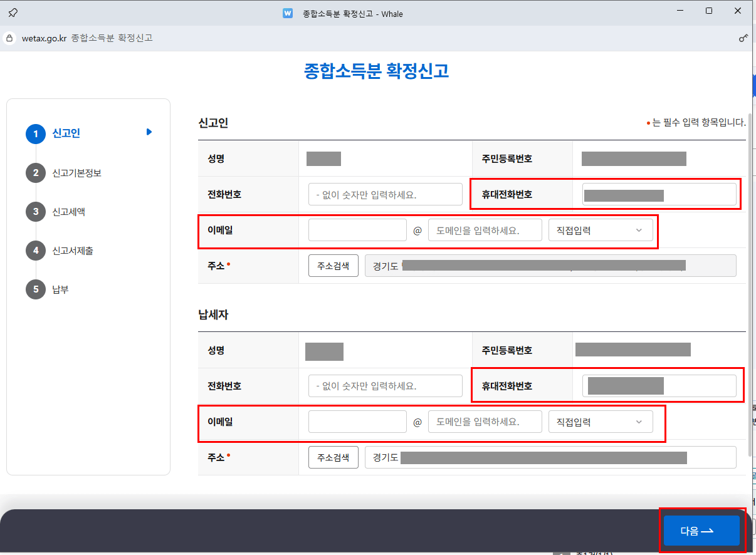
Task: Click the Whale logo in the title bar
Action: coord(287,13)
